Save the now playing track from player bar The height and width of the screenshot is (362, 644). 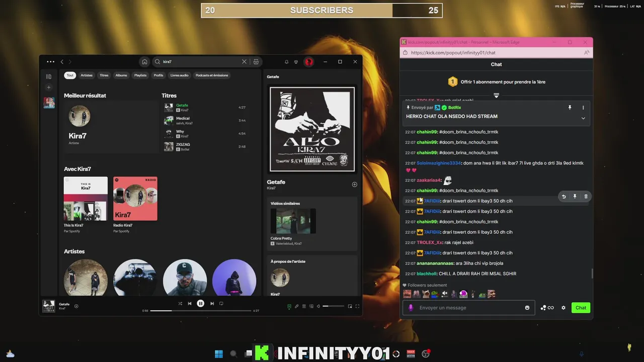coord(76,306)
